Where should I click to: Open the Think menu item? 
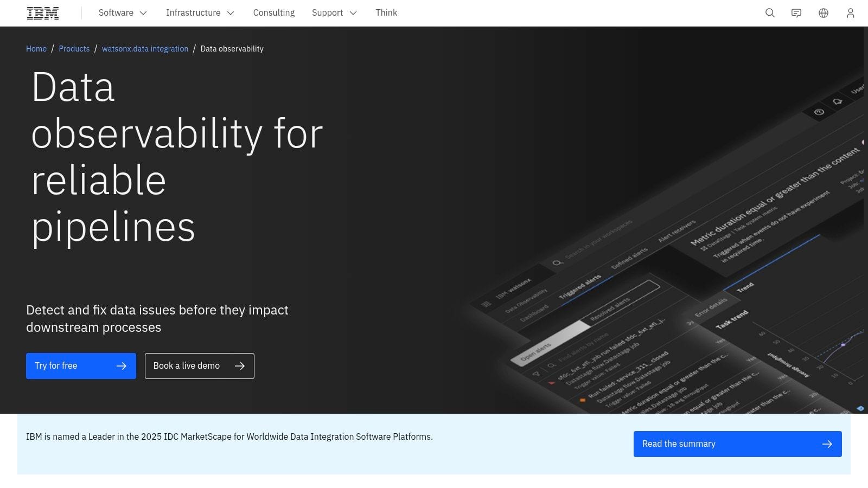point(386,13)
